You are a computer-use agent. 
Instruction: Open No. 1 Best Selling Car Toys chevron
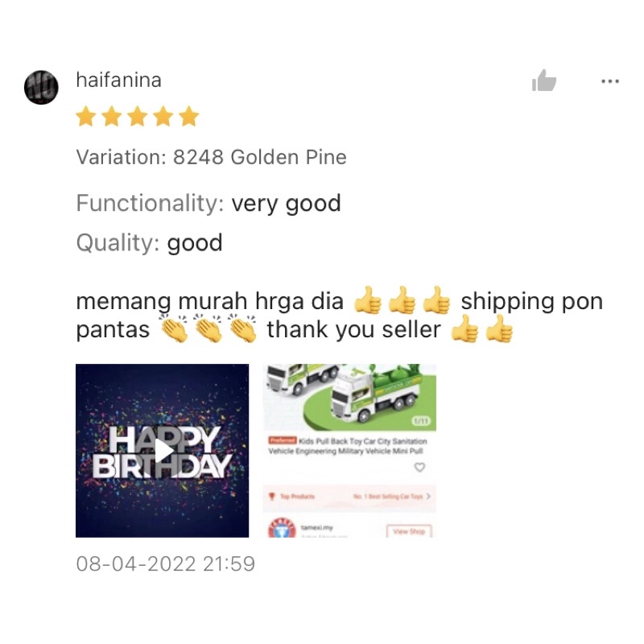coord(428,496)
